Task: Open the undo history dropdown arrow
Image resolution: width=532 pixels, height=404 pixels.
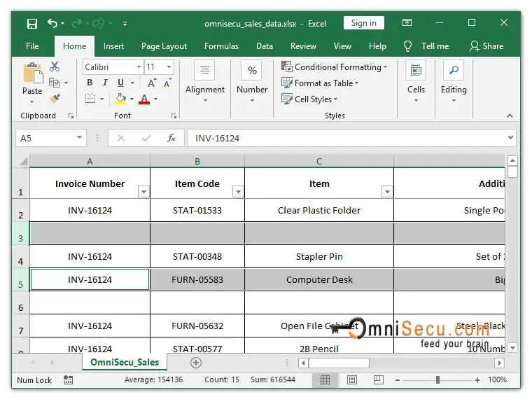Action: coord(63,23)
